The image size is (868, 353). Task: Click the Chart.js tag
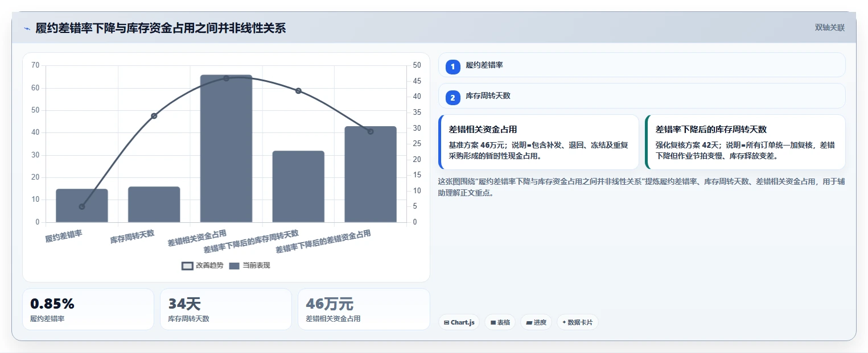click(x=459, y=322)
